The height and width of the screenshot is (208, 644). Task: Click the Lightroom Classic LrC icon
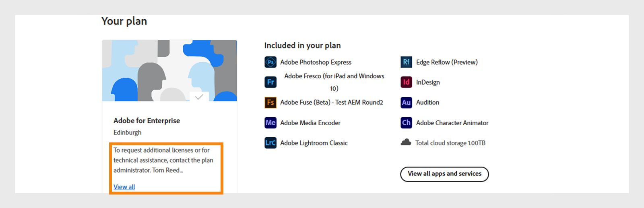click(270, 143)
